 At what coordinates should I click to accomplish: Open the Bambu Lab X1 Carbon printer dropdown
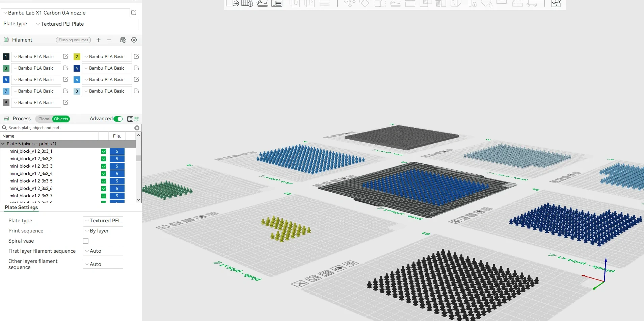point(66,13)
